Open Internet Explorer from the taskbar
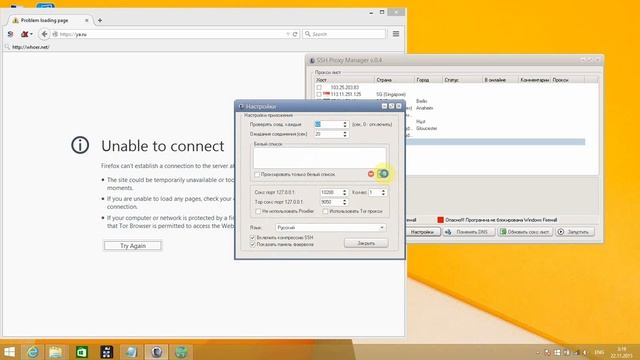This screenshot has height=360, width=640. click(x=33, y=352)
